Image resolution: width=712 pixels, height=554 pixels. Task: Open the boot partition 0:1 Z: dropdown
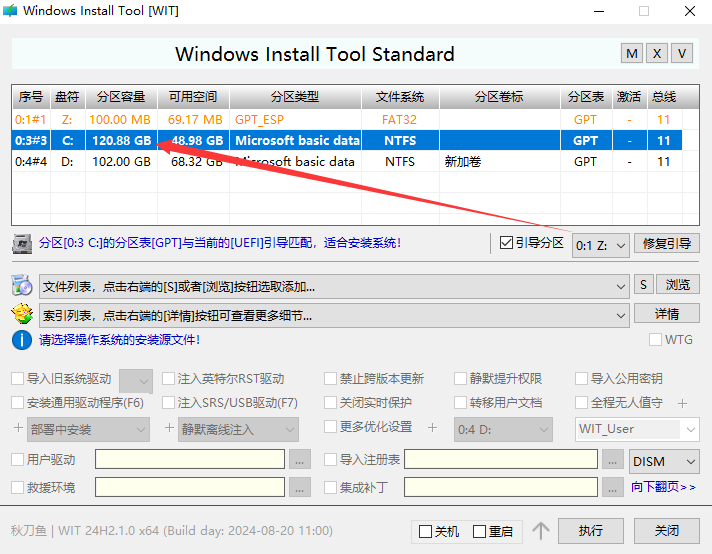click(x=600, y=246)
